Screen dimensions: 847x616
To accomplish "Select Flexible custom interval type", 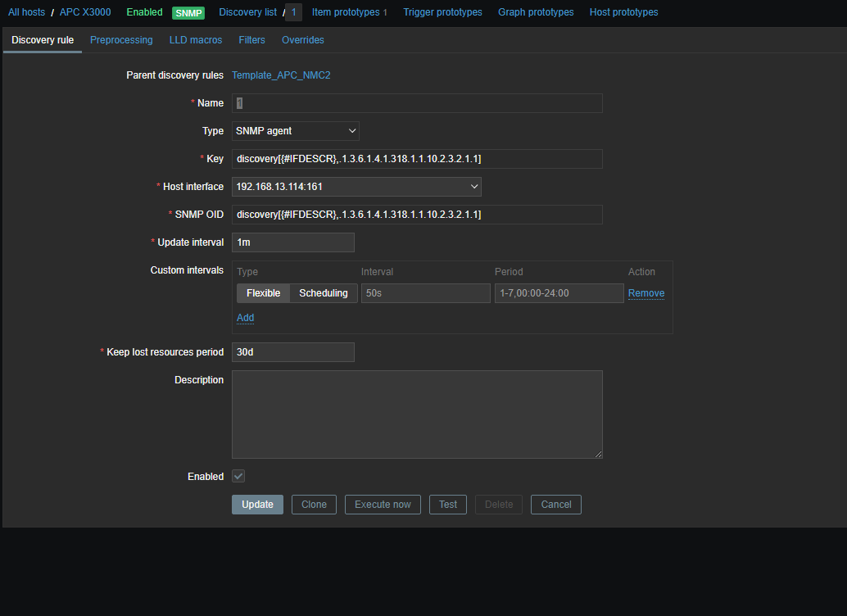I will 263,293.
